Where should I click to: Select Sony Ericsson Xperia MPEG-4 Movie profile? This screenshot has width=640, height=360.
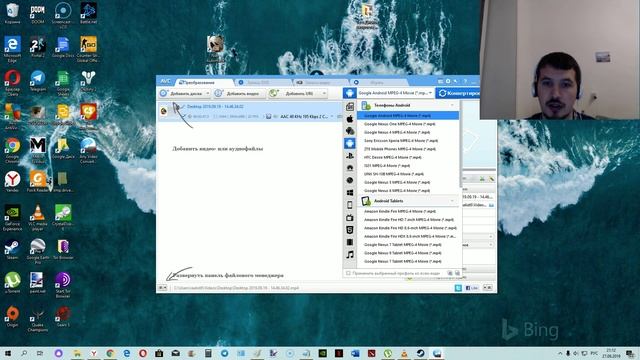(401, 141)
